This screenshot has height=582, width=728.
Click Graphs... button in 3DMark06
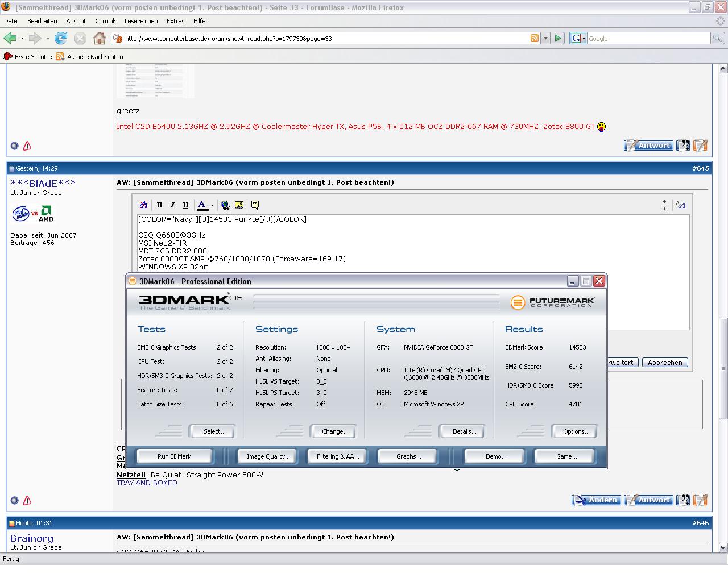(408, 456)
